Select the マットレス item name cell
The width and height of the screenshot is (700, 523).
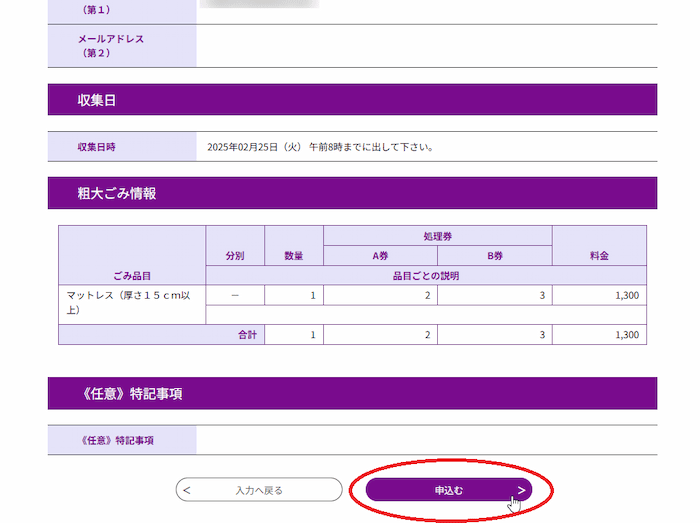point(132,305)
